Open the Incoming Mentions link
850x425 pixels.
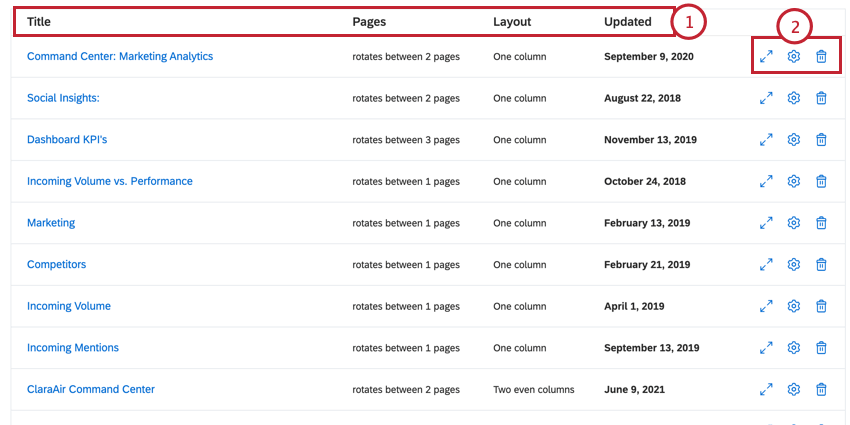[x=73, y=347]
